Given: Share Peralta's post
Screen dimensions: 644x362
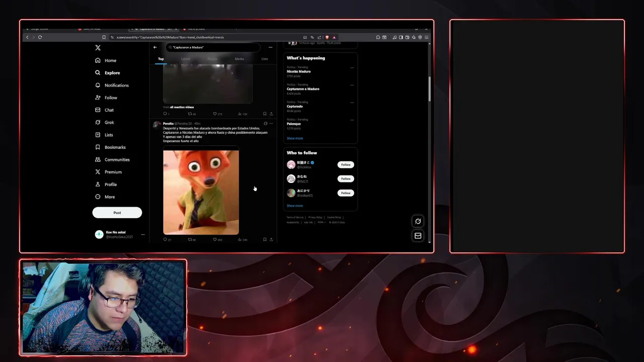Looking at the screenshot, I should [271, 240].
